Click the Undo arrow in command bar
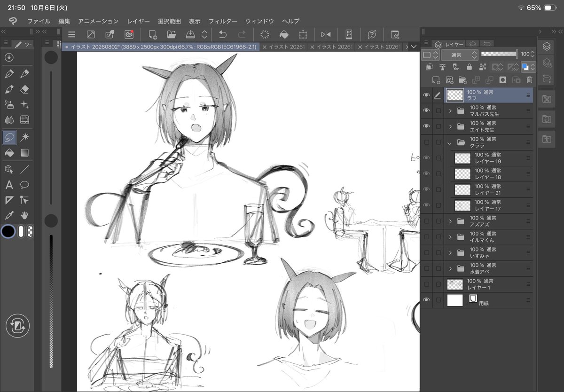Viewport: 564px width, 392px height. (x=223, y=34)
